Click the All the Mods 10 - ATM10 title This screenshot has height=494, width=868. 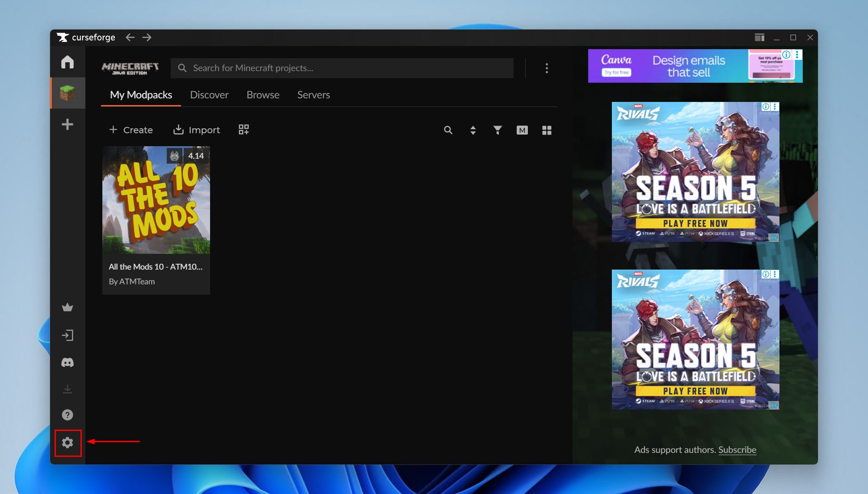pyautogui.click(x=156, y=266)
